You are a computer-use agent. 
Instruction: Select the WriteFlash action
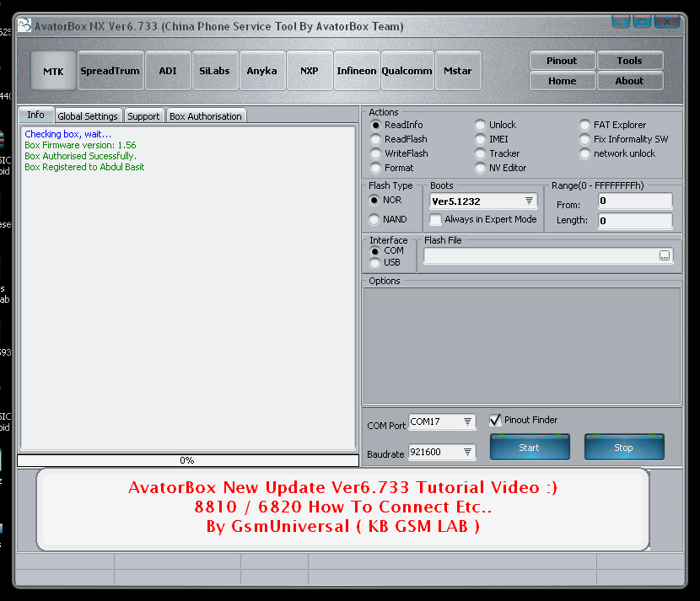(x=400, y=153)
